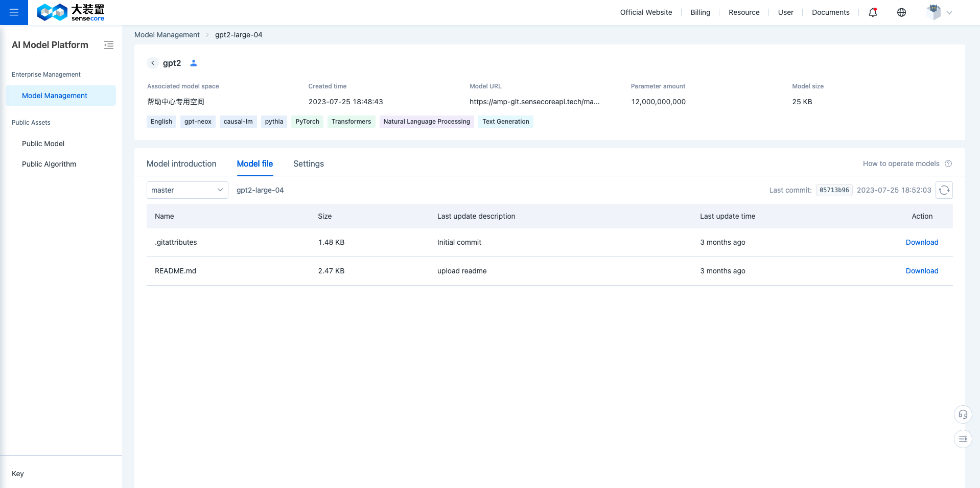This screenshot has width=980, height=488.
Task: Open Official Website in top navigation
Action: click(646, 12)
